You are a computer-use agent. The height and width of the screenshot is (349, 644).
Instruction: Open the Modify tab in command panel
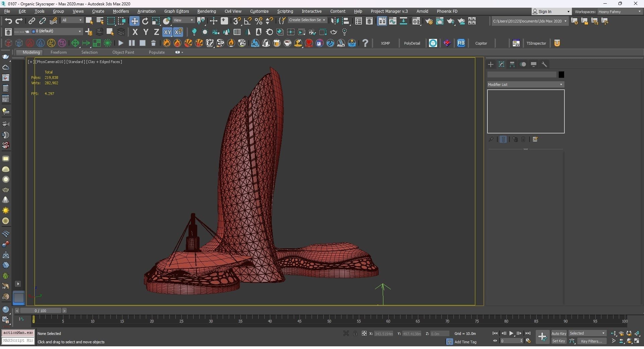point(501,64)
